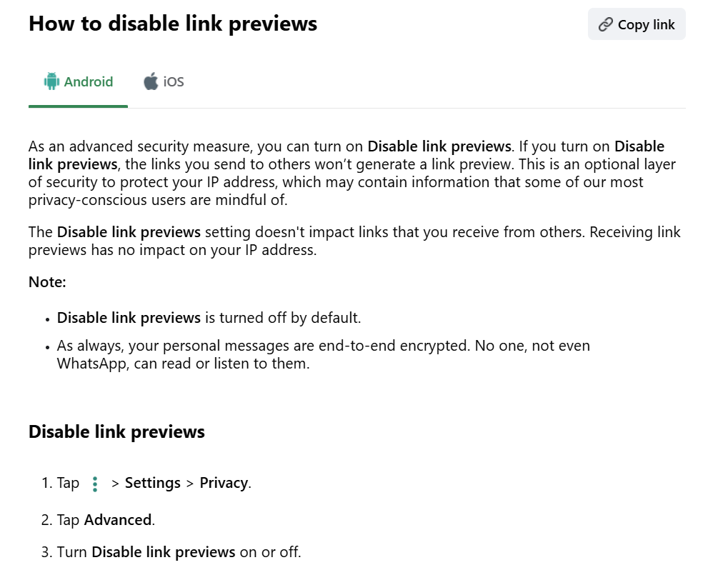Click the 'turned off by default' bullet point

click(x=209, y=318)
